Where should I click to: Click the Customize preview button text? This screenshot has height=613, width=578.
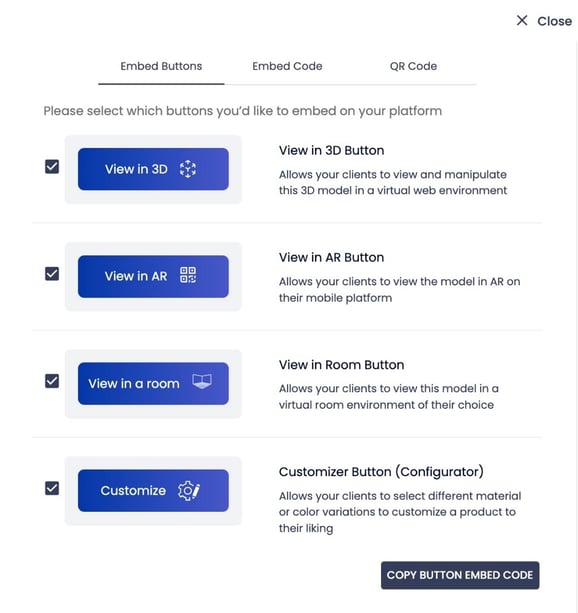tap(133, 491)
